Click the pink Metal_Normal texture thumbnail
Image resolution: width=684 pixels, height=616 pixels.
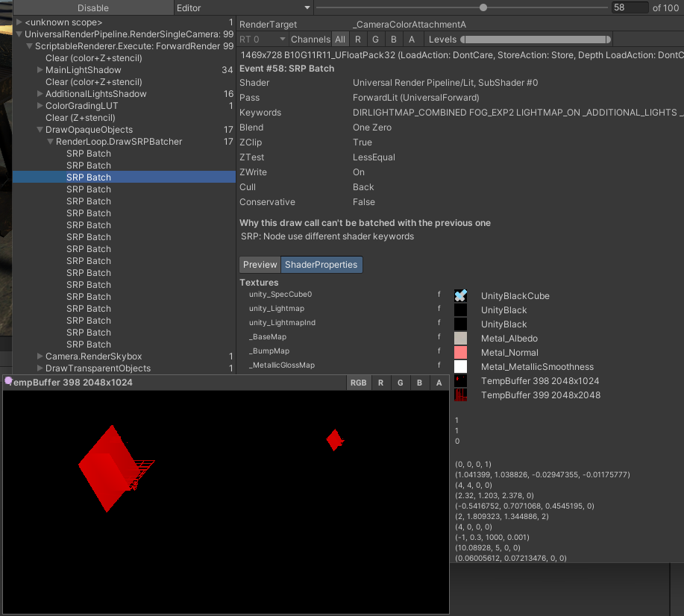pyautogui.click(x=461, y=352)
